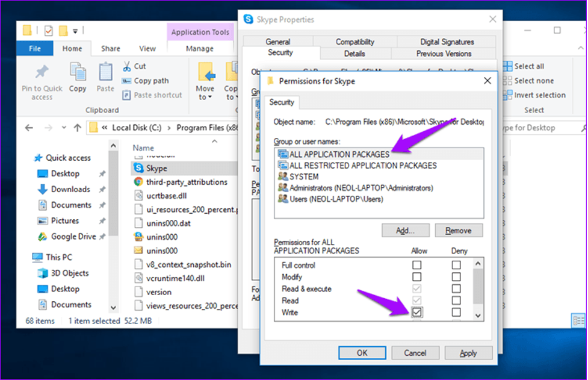
Task: Click Pin to Quick access icon
Action: 42,72
